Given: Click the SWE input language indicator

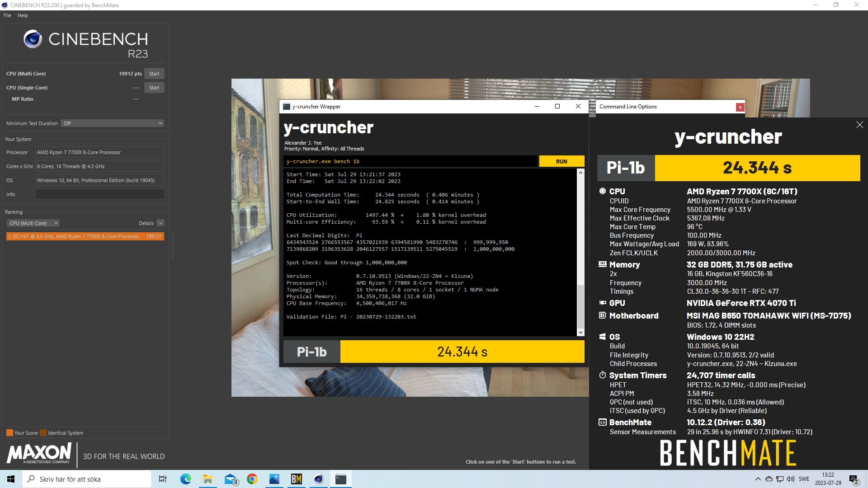Looking at the screenshot, I should coord(804,479).
